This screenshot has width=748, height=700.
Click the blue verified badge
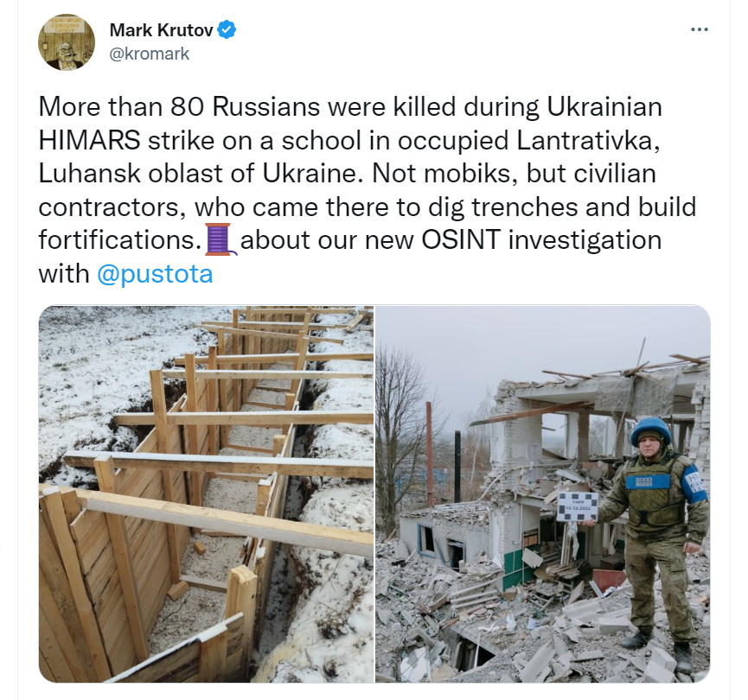227,30
